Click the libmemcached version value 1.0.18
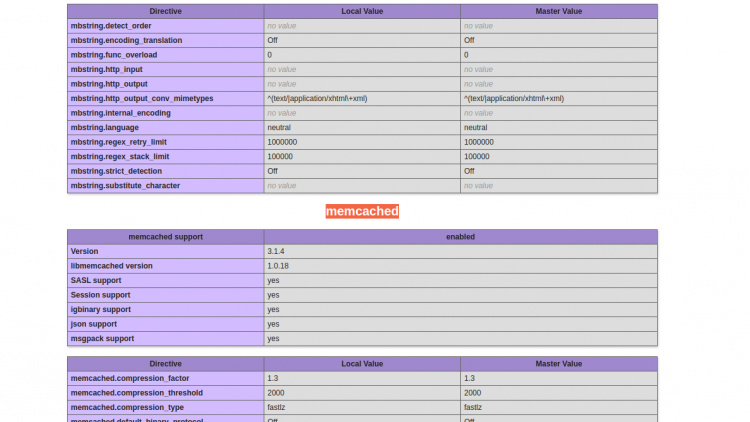 [279, 266]
